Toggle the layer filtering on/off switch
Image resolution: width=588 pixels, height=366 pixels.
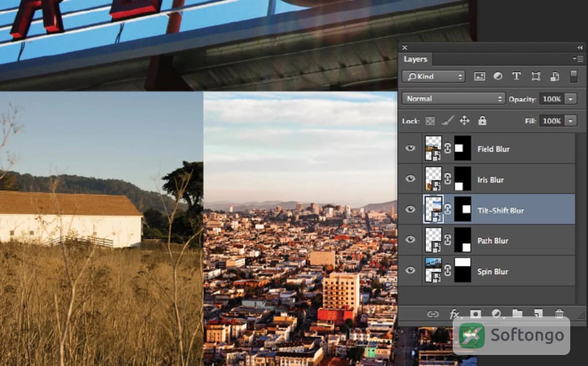click(574, 76)
